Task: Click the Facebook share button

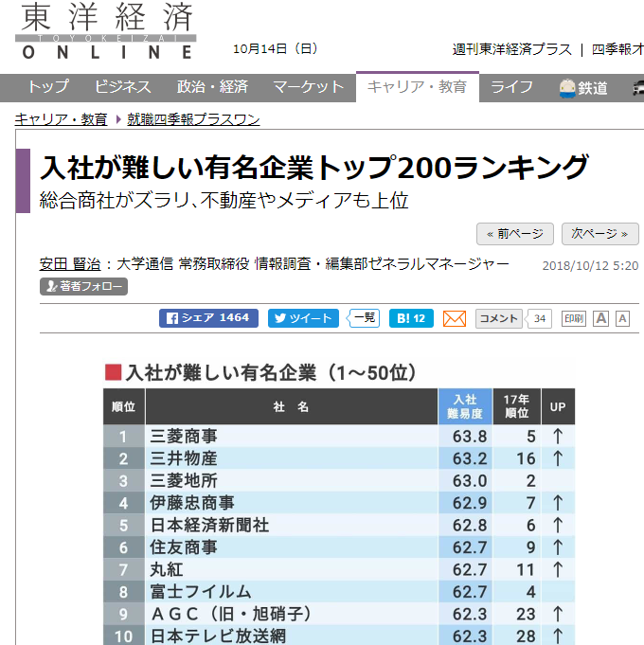Action: (x=208, y=318)
